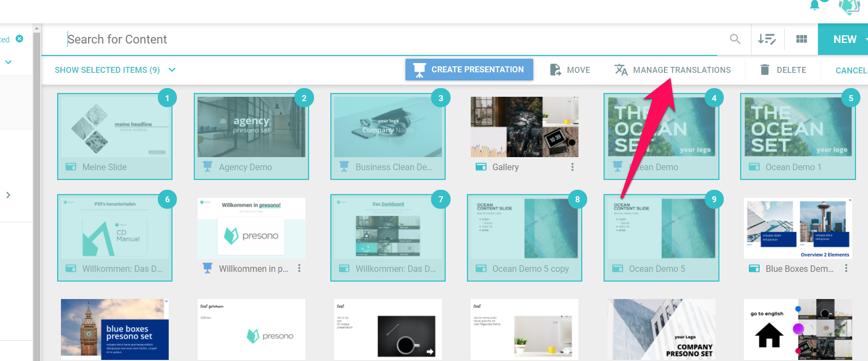Switch to grid view layout icon
The image size is (868, 361).
click(x=801, y=39)
